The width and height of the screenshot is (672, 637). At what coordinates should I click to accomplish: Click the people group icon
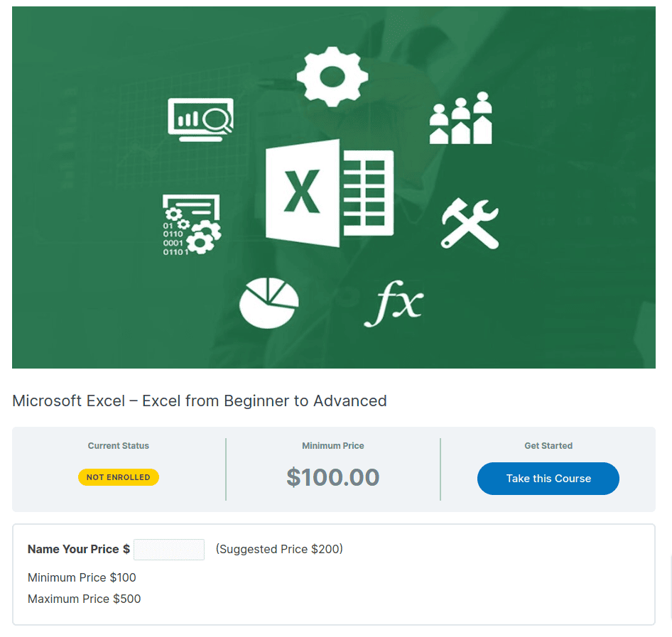(x=461, y=119)
